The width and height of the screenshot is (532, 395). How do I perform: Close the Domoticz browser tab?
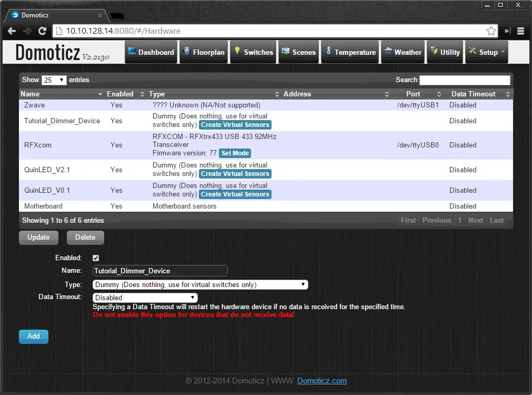click(100, 16)
